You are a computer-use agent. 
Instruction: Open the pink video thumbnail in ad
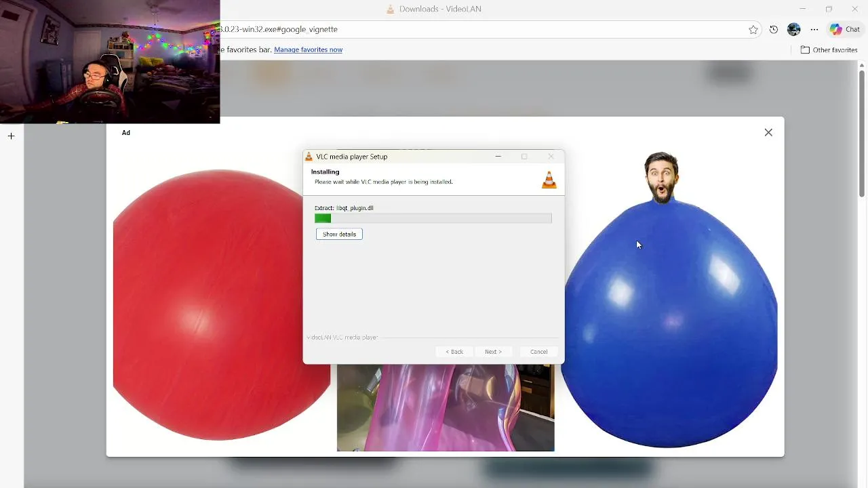(x=446, y=408)
